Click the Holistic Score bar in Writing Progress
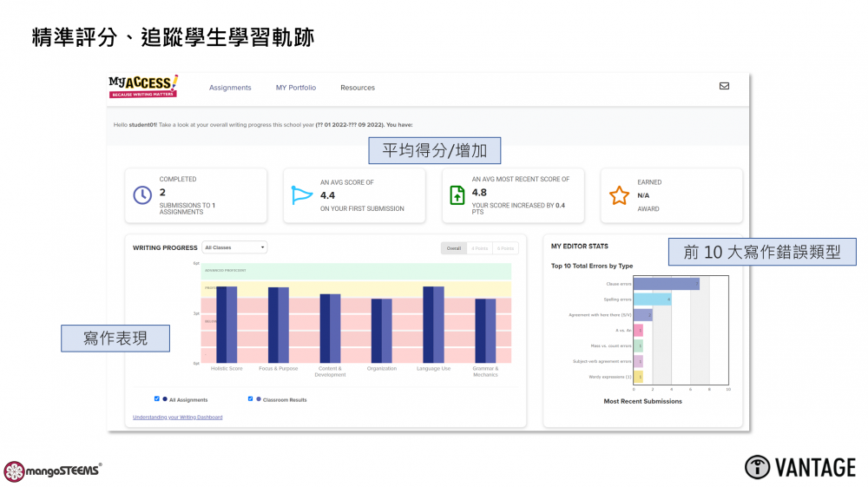This screenshot has height=487, width=868. [227, 324]
